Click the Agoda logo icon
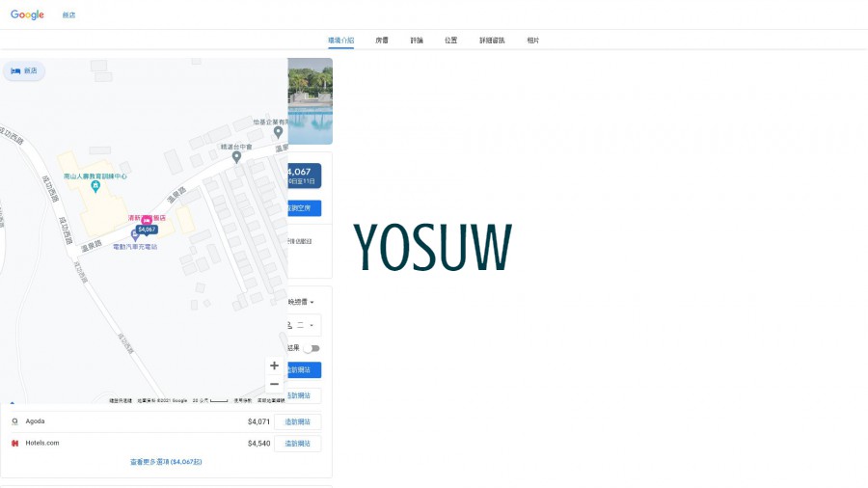The image size is (868, 488). pyautogui.click(x=14, y=421)
